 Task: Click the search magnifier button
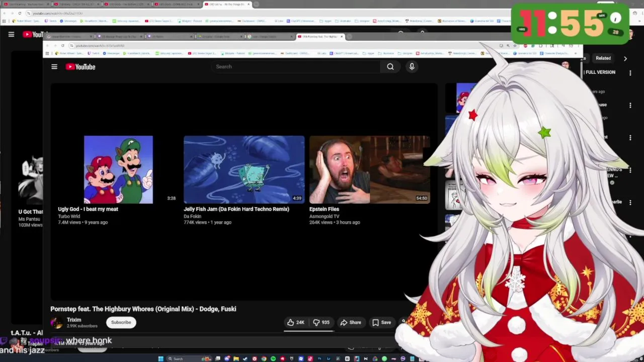[x=390, y=66]
